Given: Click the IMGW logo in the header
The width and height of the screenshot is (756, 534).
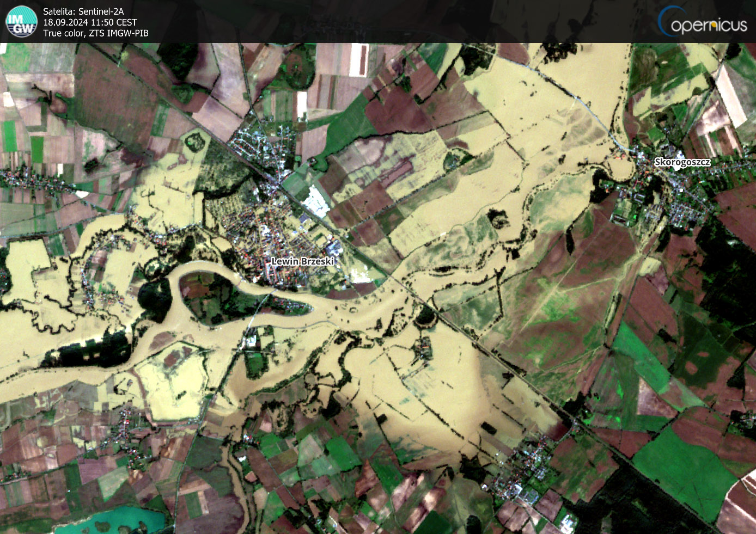Looking at the screenshot, I should click(21, 21).
